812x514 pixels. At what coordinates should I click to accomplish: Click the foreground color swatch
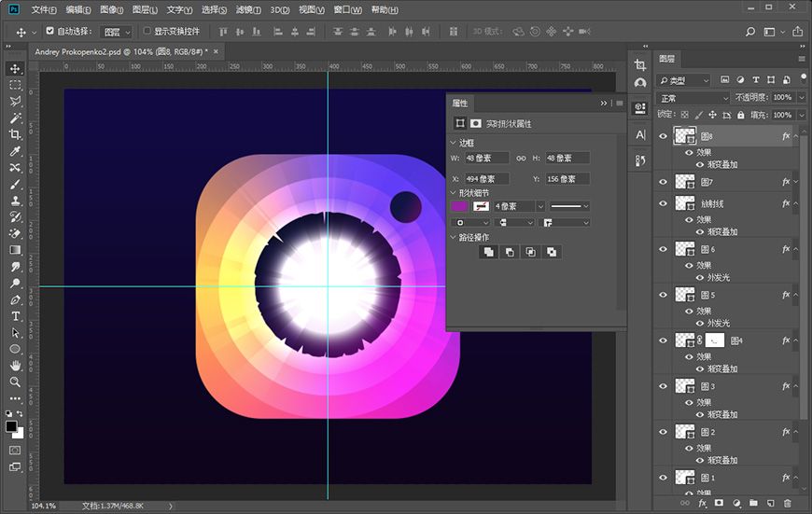point(11,426)
